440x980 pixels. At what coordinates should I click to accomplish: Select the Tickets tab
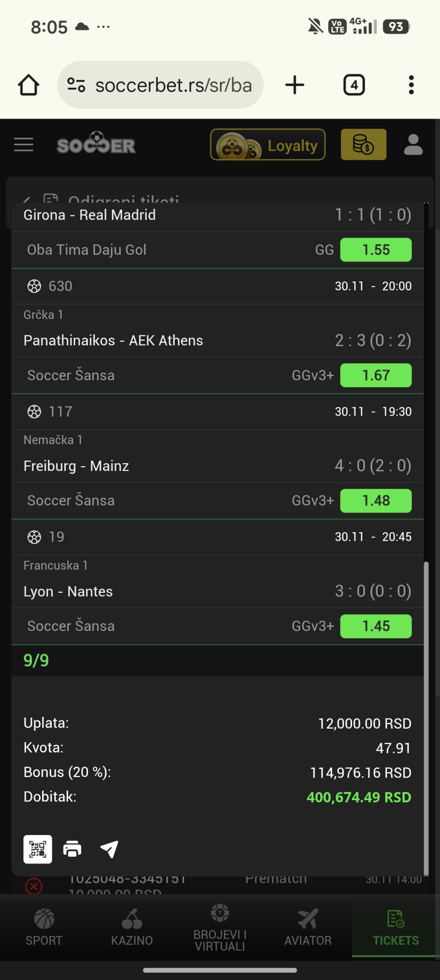(x=396, y=928)
